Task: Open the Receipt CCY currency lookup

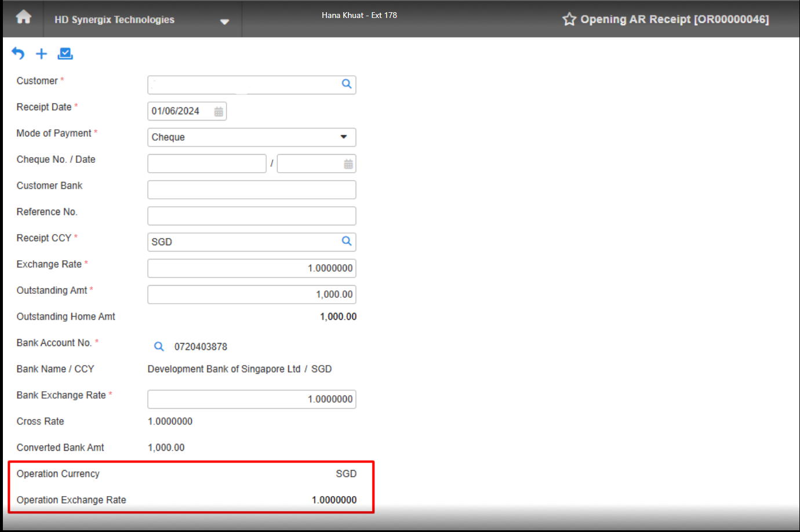Action: pyautogui.click(x=346, y=242)
